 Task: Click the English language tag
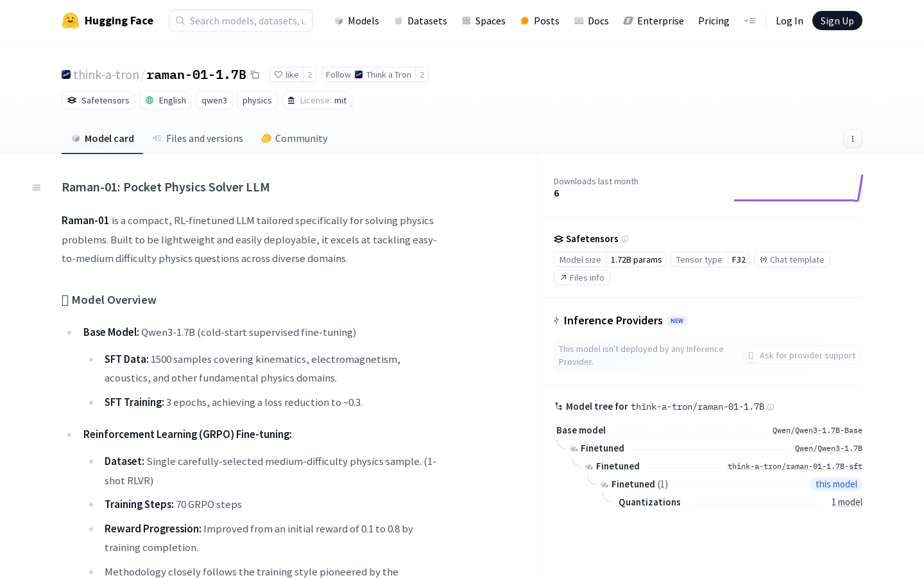[x=166, y=100]
